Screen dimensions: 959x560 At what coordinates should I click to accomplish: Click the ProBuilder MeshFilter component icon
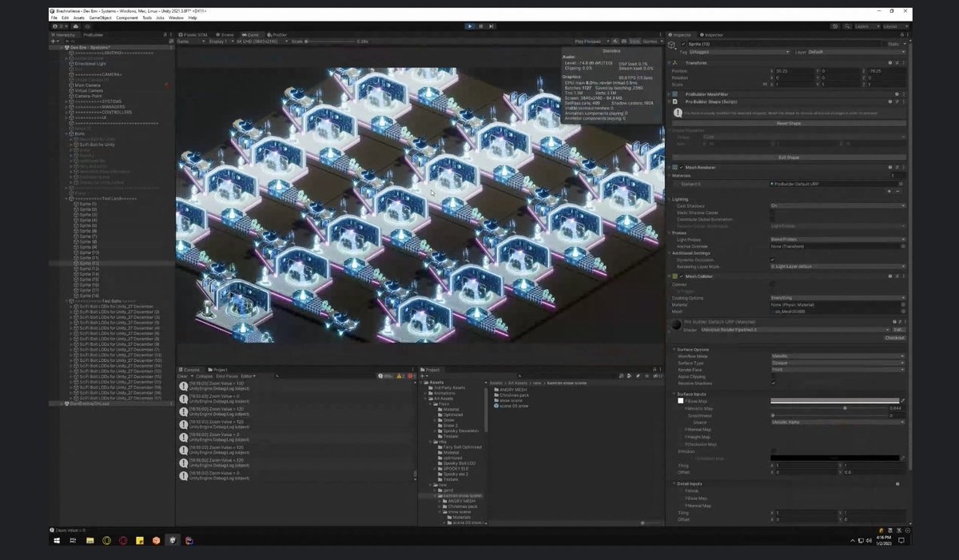point(674,94)
